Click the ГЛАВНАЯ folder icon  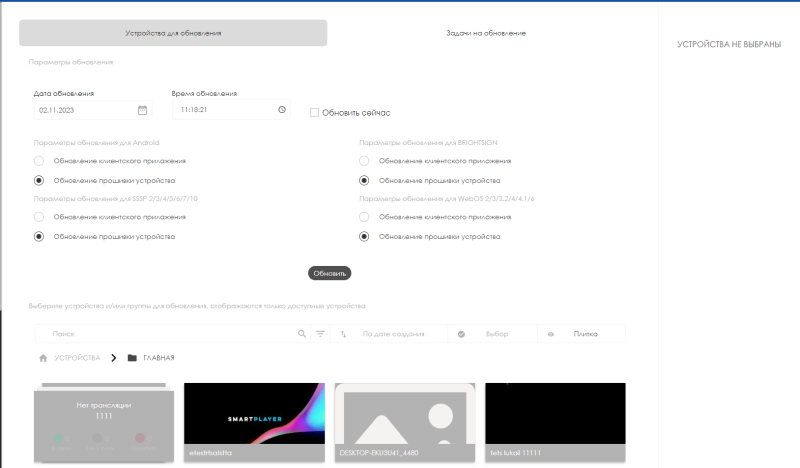[132, 358]
